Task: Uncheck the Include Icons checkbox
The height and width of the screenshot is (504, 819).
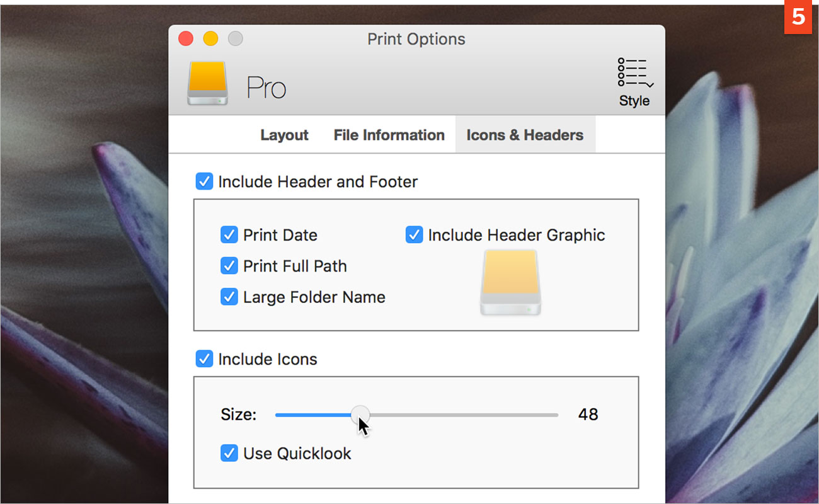Action: pos(204,359)
